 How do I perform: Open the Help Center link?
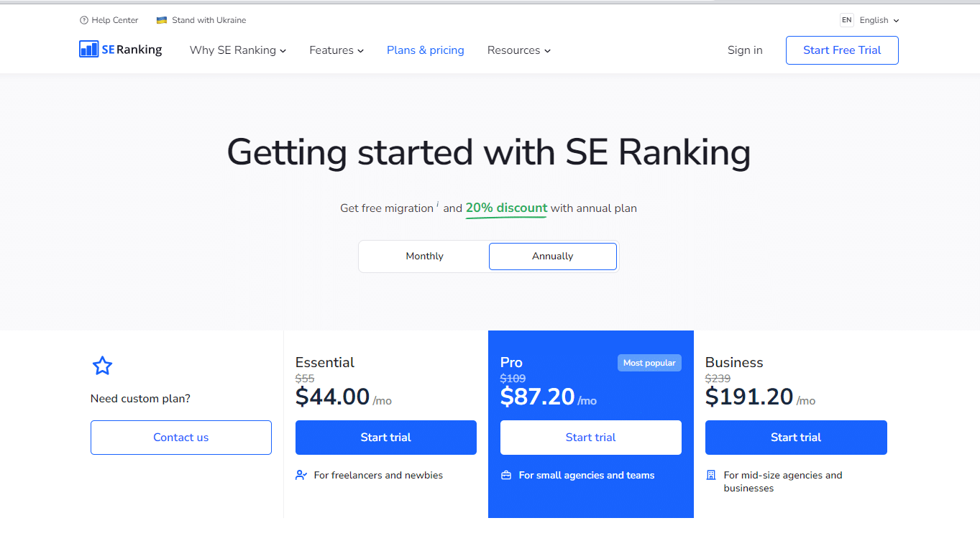click(109, 20)
